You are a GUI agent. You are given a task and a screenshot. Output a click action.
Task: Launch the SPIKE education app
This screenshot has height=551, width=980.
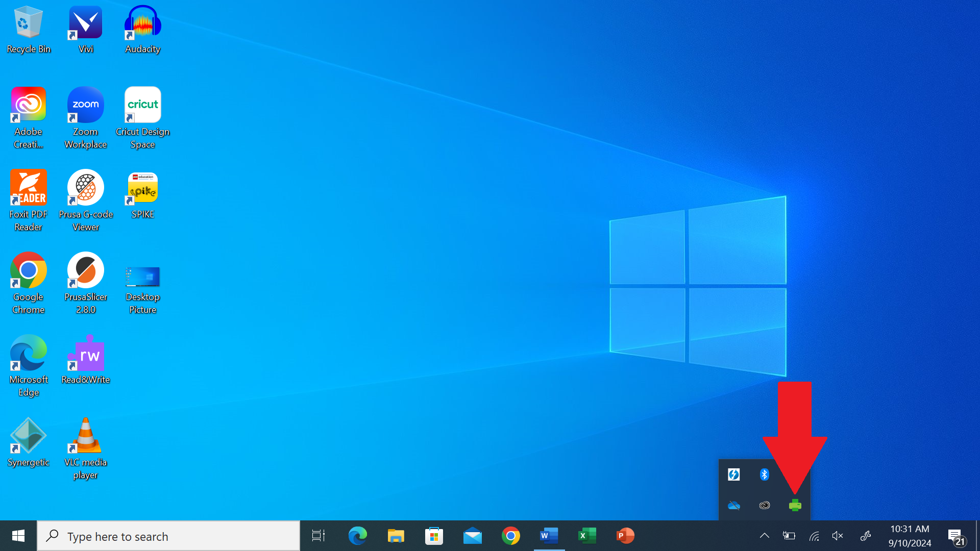[x=142, y=188]
